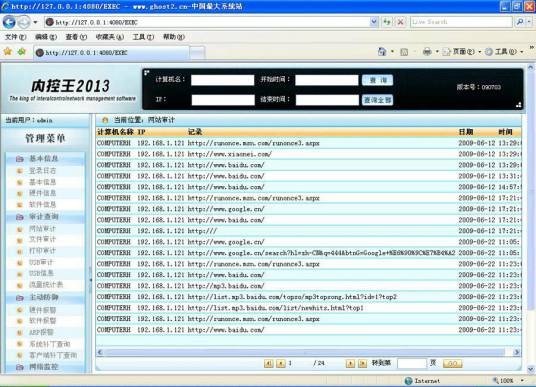The width and height of the screenshot is (536, 387).
Task: Expand the 主动防御 menu group header
Action: tap(45, 297)
